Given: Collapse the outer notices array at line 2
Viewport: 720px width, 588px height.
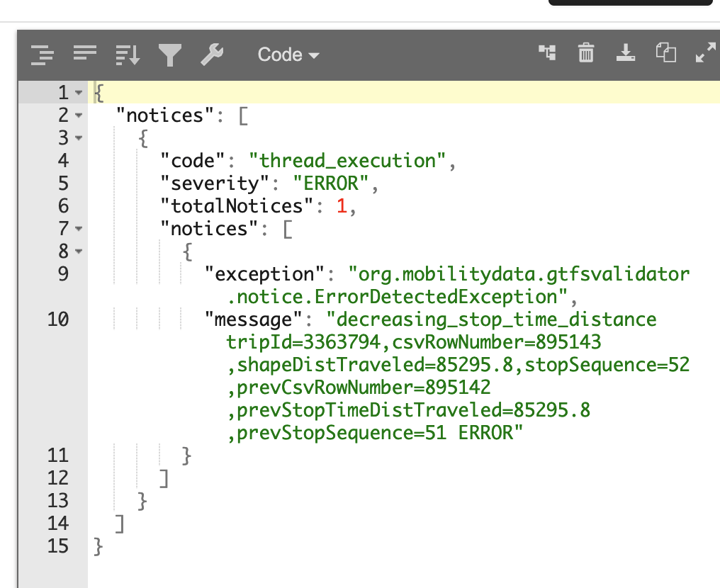Looking at the screenshot, I should point(79,115).
